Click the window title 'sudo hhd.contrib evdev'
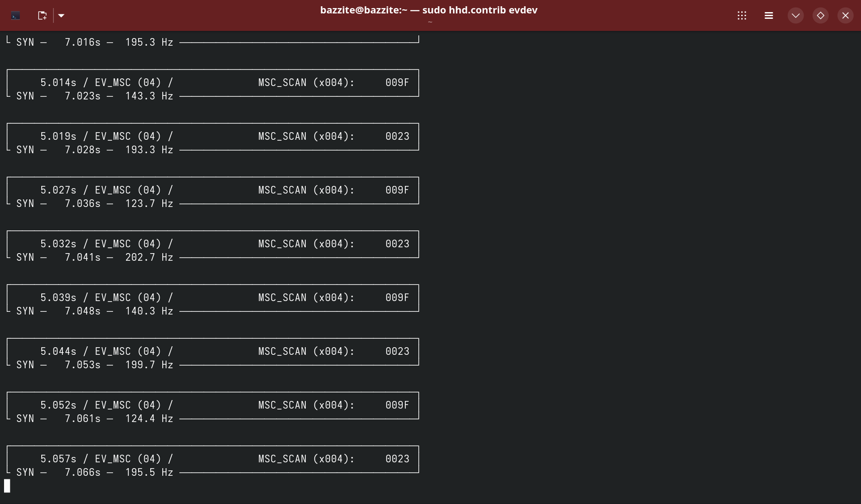This screenshot has height=504, width=861. 480,10
